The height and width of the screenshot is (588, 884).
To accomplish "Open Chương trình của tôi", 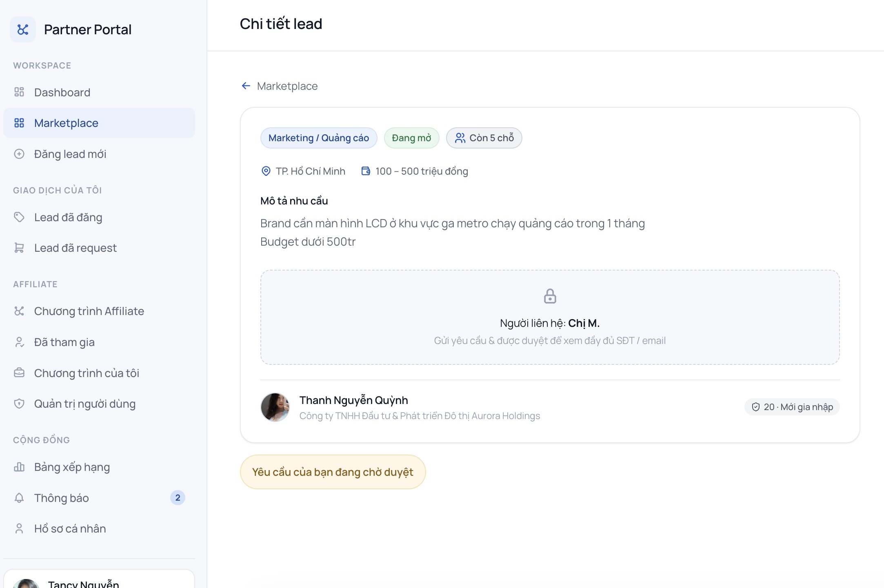I will tap(99, 373).
